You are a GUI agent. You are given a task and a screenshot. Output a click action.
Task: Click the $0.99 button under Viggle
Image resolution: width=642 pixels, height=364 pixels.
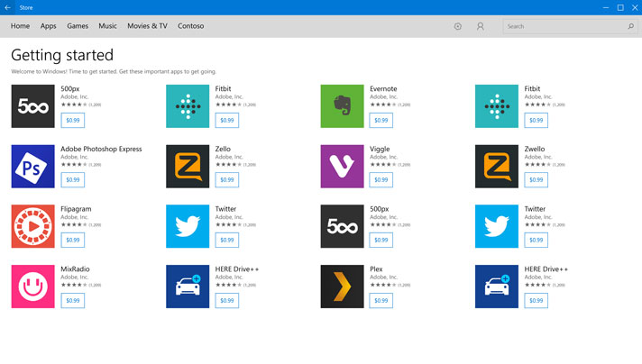(381, 180)
